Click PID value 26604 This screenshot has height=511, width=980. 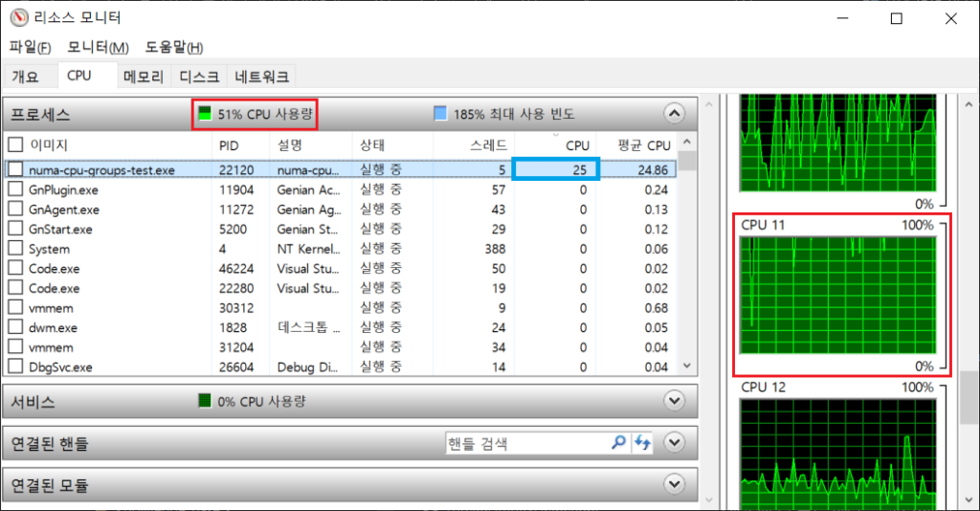pos(236,367)
